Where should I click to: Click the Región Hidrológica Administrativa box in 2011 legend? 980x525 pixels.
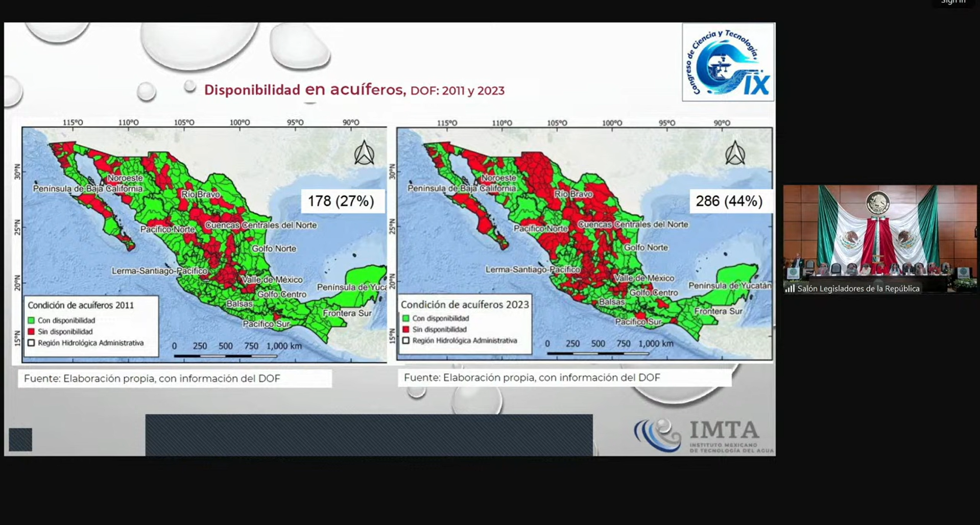point(31,343)
